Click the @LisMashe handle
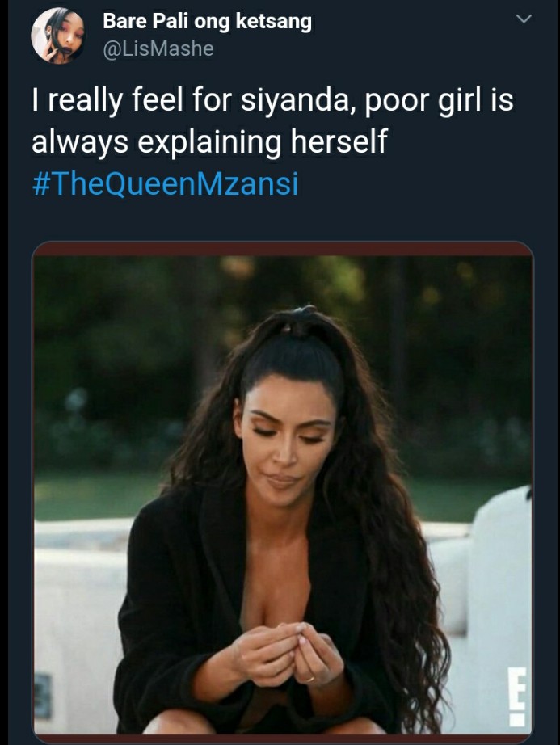Screen dimensions: 560x745 (x=158, y=48)
